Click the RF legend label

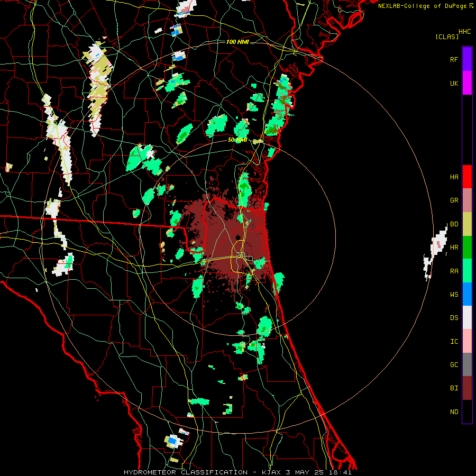point(454,59)
